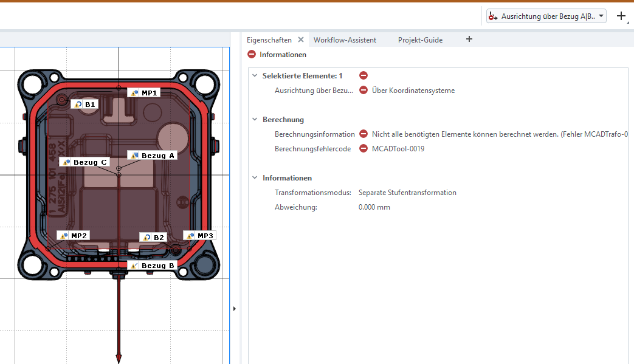Click the plus button at top right

[621, 16]
